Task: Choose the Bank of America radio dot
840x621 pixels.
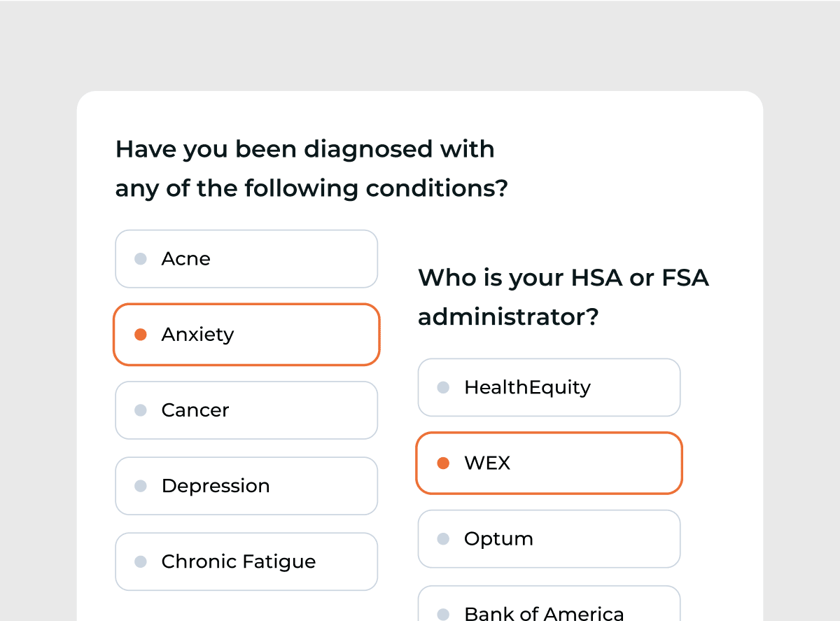Action: tap(443, 614)
